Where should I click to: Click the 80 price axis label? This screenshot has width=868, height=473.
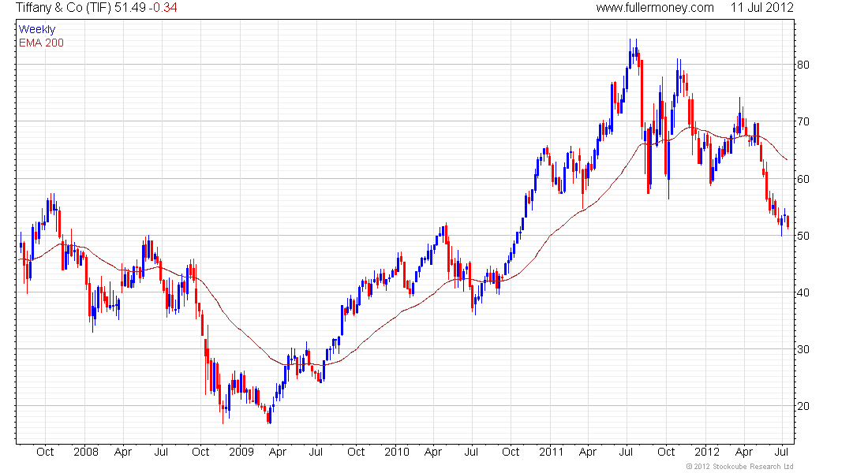click(x=803, y=65)
